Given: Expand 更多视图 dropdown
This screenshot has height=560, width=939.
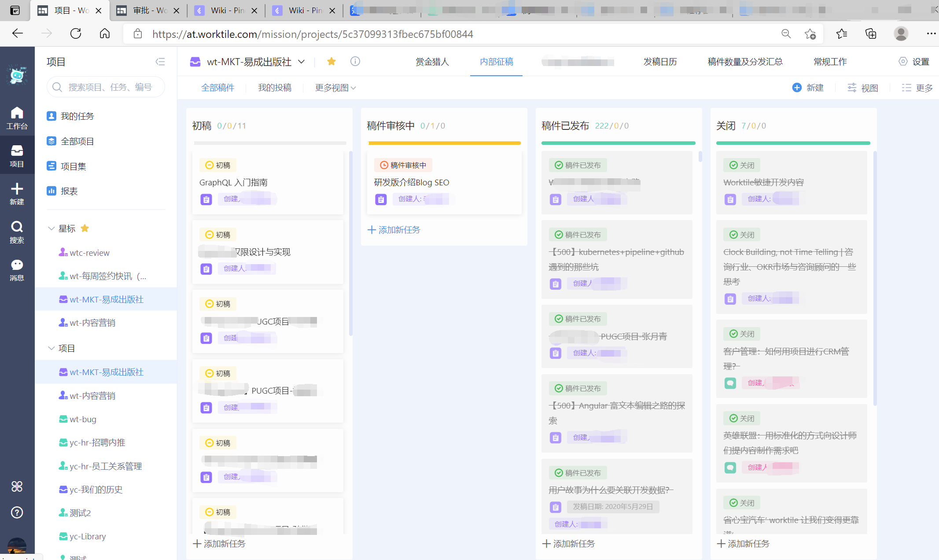Looking at the screenshot, I should pos(335,88).
